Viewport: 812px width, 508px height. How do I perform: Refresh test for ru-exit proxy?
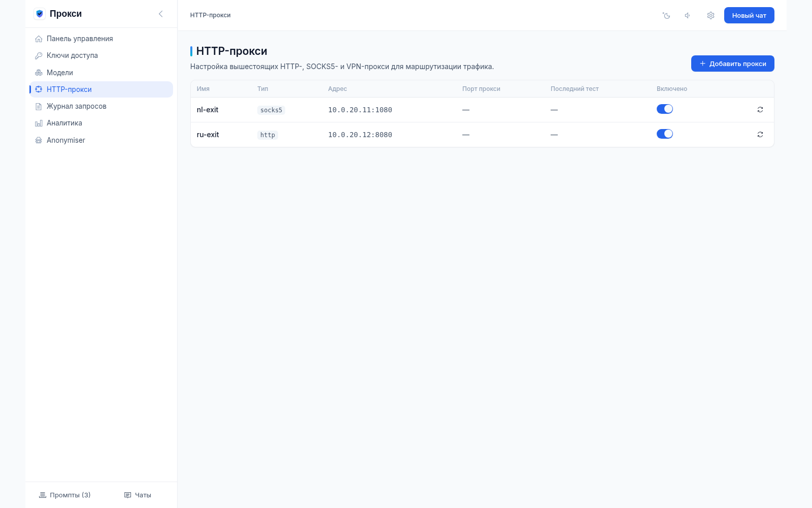click(760, 135)
